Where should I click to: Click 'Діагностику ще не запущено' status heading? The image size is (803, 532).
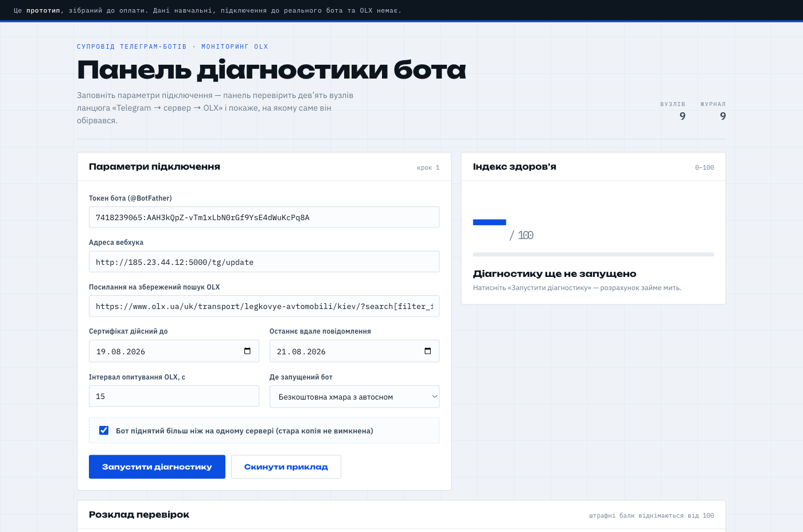555,274
